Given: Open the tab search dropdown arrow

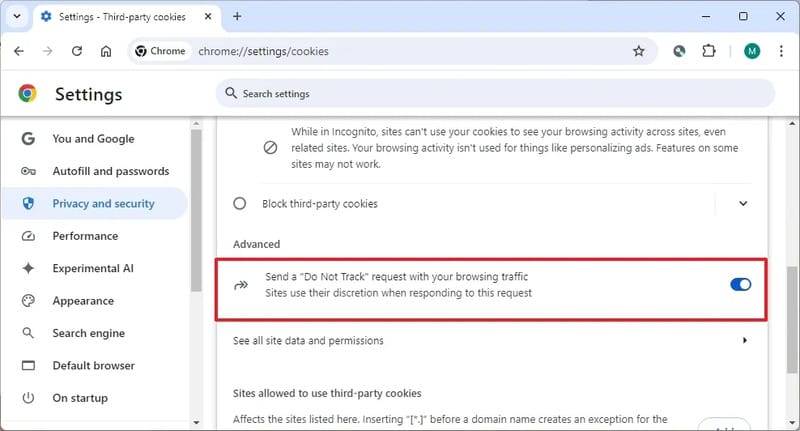Looking at the screenshot, I should click(x=17, y=16).
